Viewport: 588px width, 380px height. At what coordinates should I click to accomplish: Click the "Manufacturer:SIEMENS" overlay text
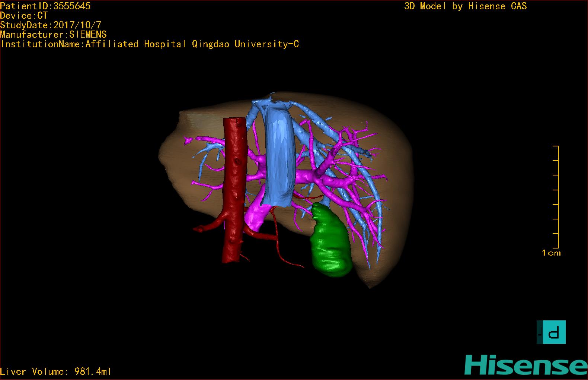(x=54, y=35)
